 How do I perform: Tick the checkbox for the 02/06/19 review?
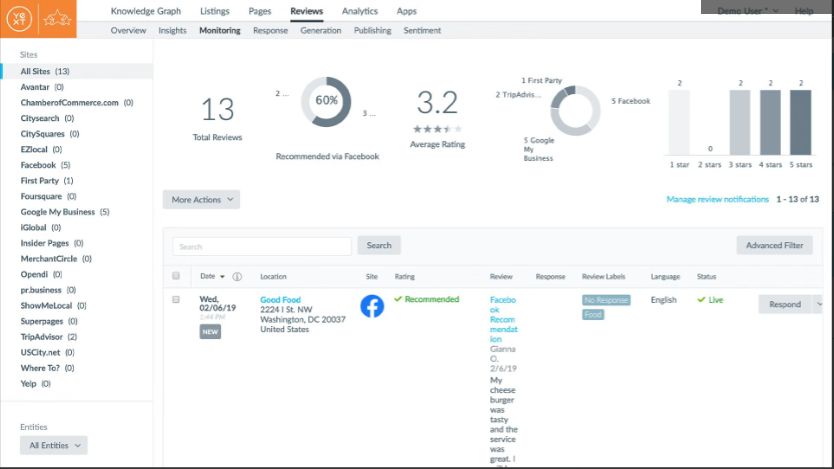click(x=176, y=300)
